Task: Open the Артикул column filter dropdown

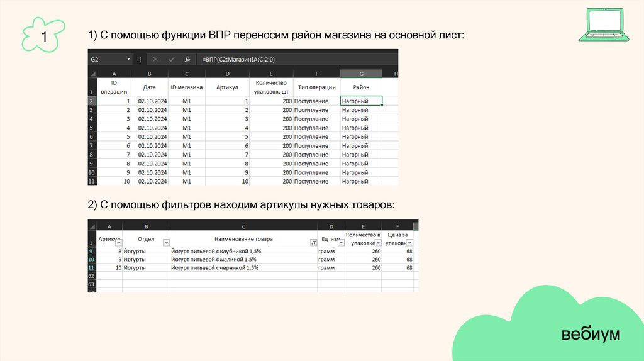Action: click(119, 243)
